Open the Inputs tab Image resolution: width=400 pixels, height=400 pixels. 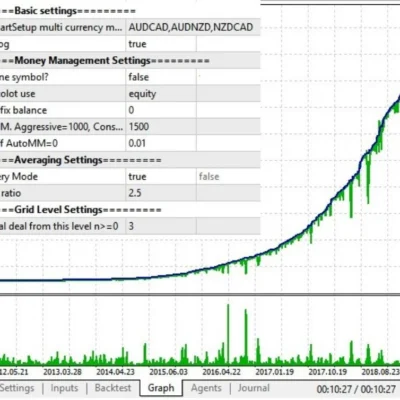(x=64, y=388)
